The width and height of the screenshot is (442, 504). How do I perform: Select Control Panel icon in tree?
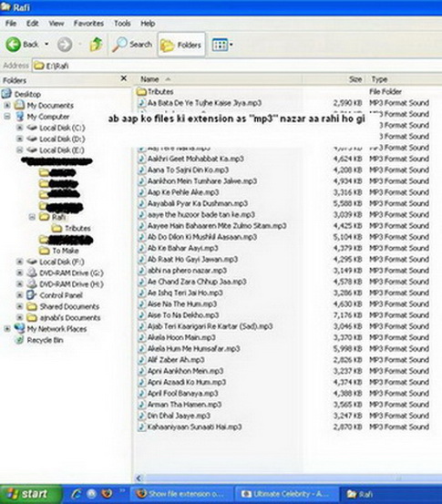32,295
